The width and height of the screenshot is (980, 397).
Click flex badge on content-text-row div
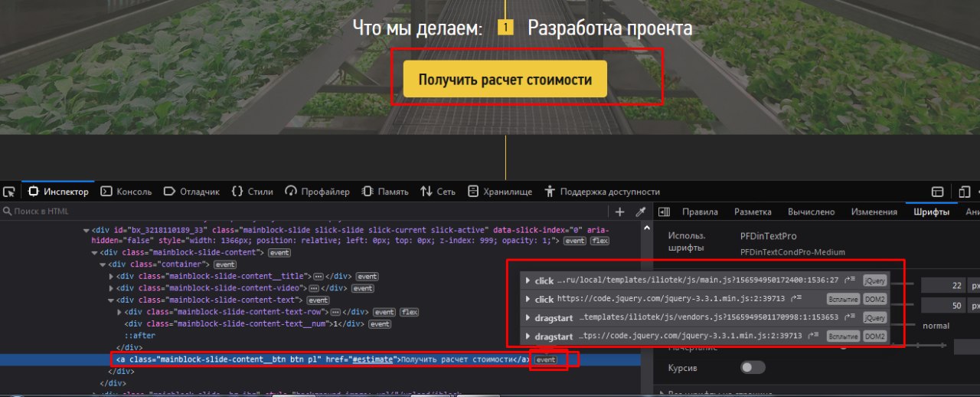point(410,312)
